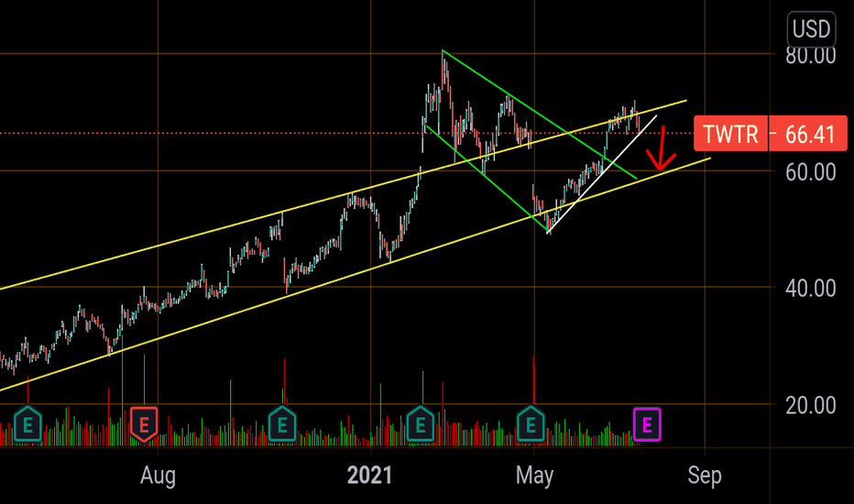
Task: Click the 20.00 price axis label
Action: click(810, 405)
